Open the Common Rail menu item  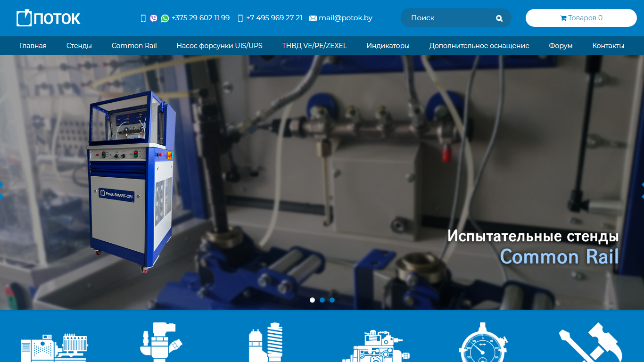point(134,46)
